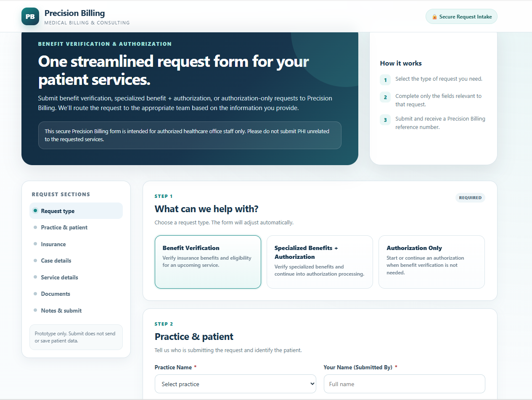Open Notes & submit section
The height and width of the screenshot is (400, 532).
pos(76,311)
